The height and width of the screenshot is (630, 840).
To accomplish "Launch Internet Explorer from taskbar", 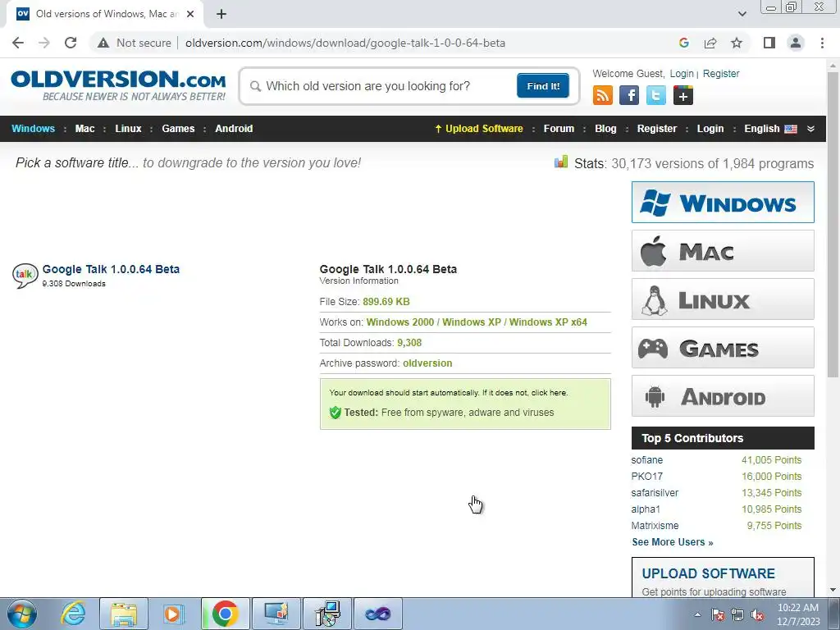I will point(73,614).
